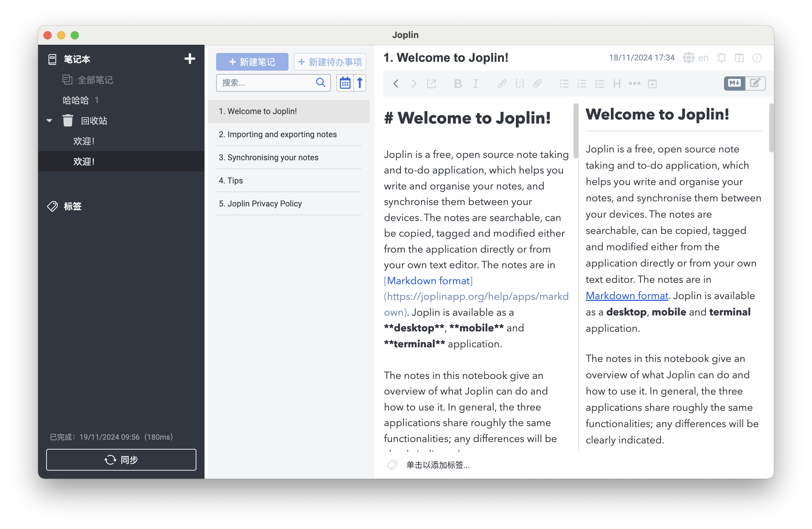Insert horizontal rule dots icon

click(634, 84)
